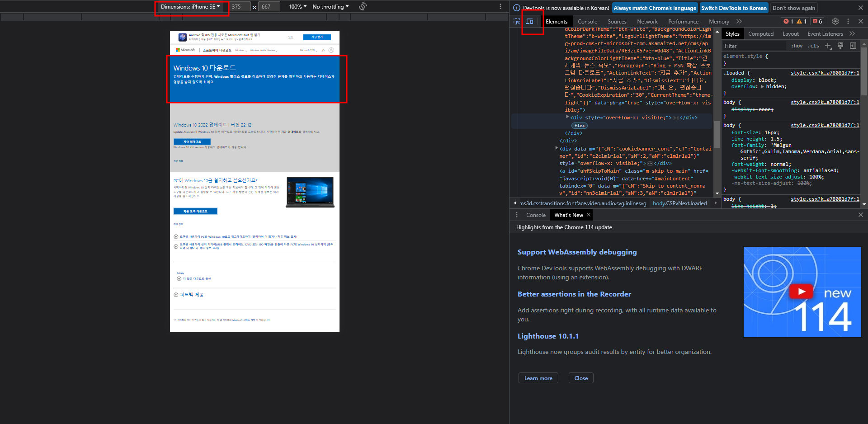Play the Chrome 114 new video thumbnail
The width and height of the screenshot is (868, 424).
802,292
